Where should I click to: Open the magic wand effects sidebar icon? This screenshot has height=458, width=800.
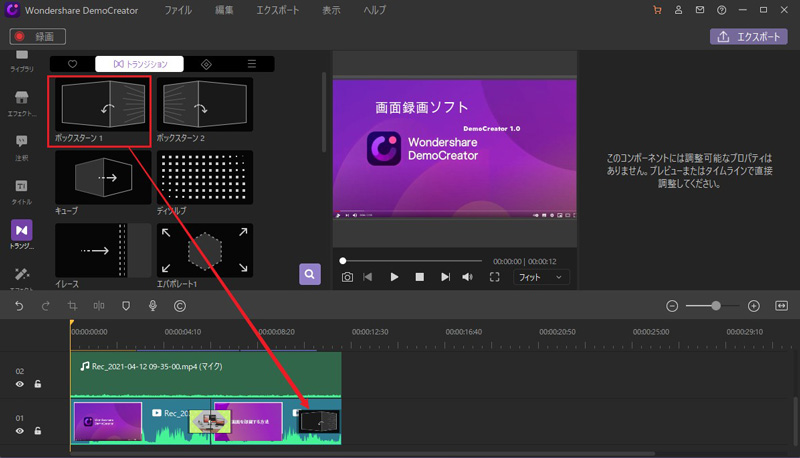(22, 275)
